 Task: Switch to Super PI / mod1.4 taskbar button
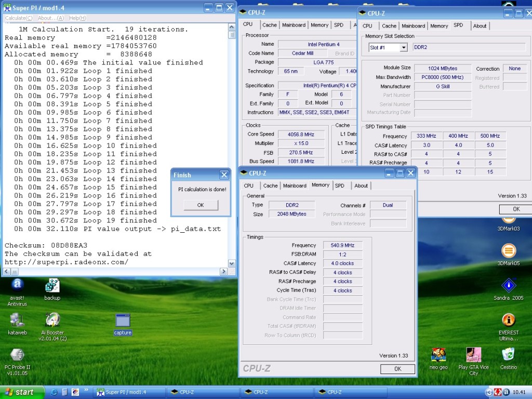click(129, 392)
